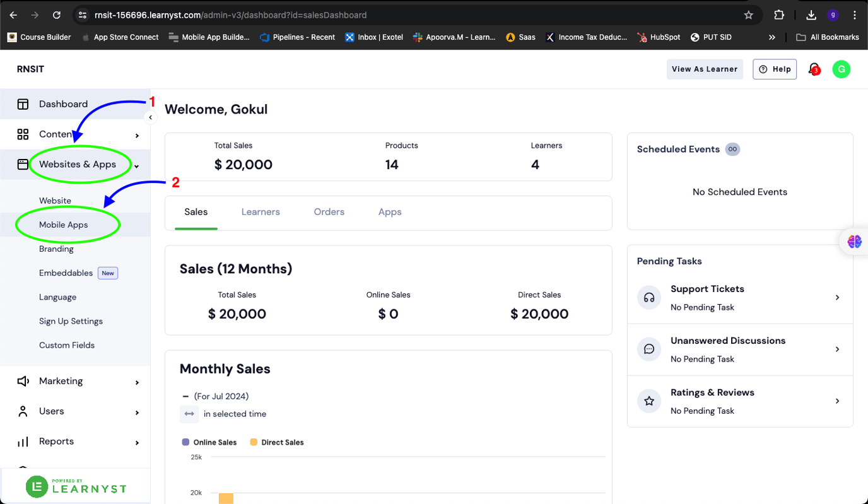Expand the Users submenu arrow
868x504 pixels.
point(137,413)
